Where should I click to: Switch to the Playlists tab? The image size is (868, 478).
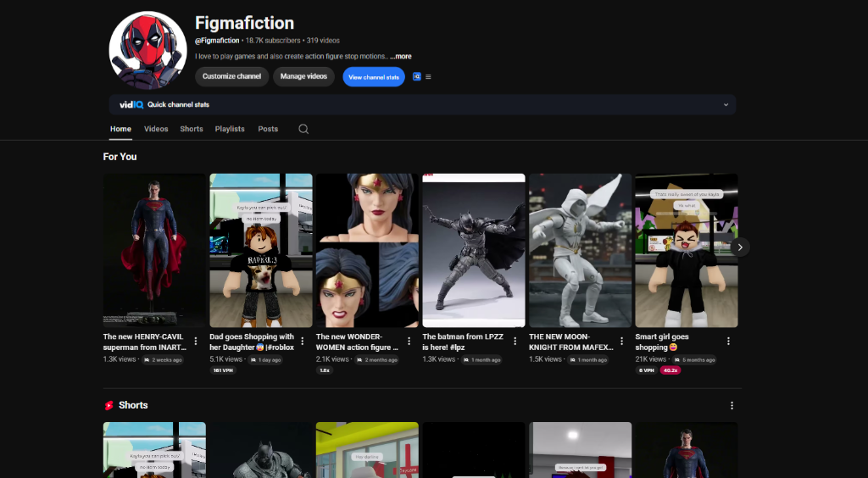coord(230,129)
